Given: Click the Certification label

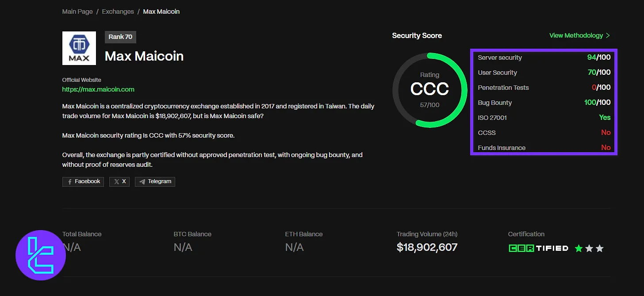Looking at the screenshot, I should [526, 234].
